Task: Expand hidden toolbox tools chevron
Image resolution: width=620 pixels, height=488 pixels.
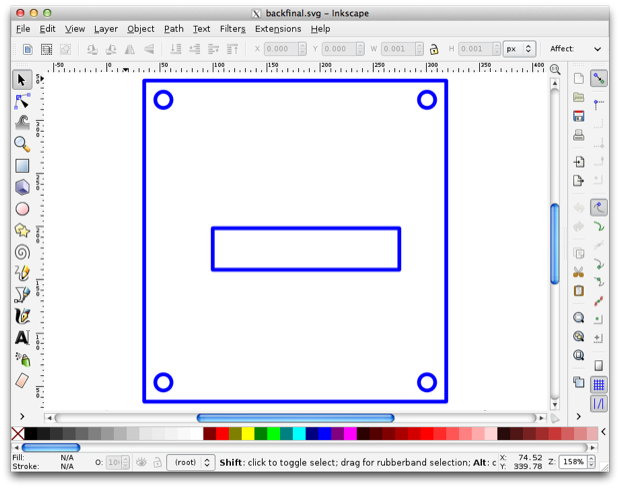Action: [22, 416]
